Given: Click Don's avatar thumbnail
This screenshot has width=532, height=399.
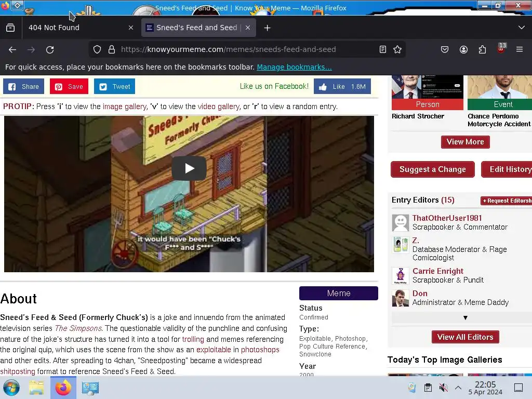Looking at the screenshot, I should pos(401,298).
